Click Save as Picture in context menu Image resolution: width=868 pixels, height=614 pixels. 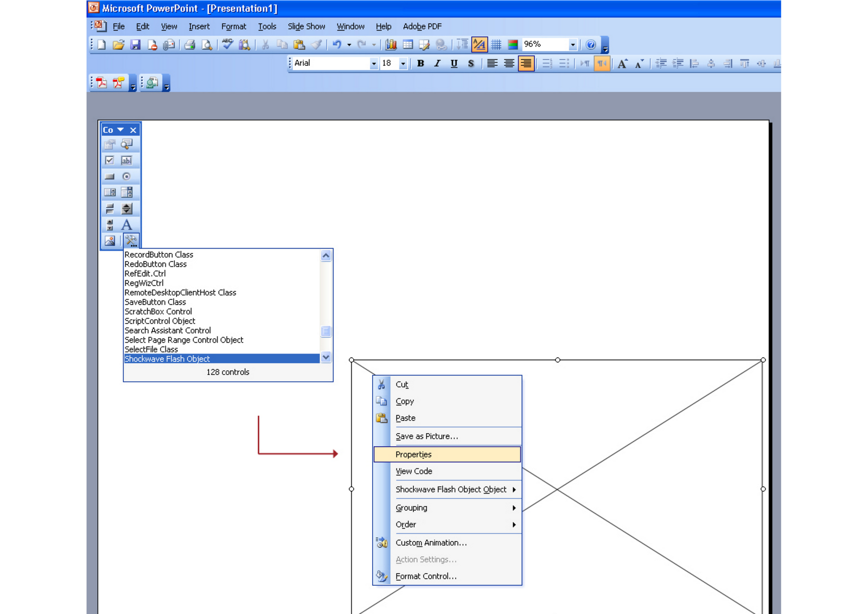[447, 436]
